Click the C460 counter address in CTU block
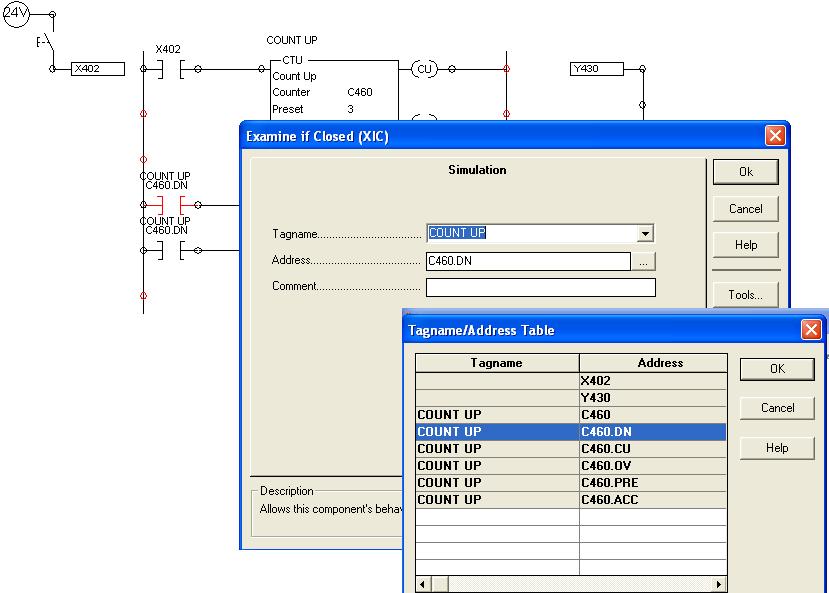829x593 pixels. tap(360, 92)
